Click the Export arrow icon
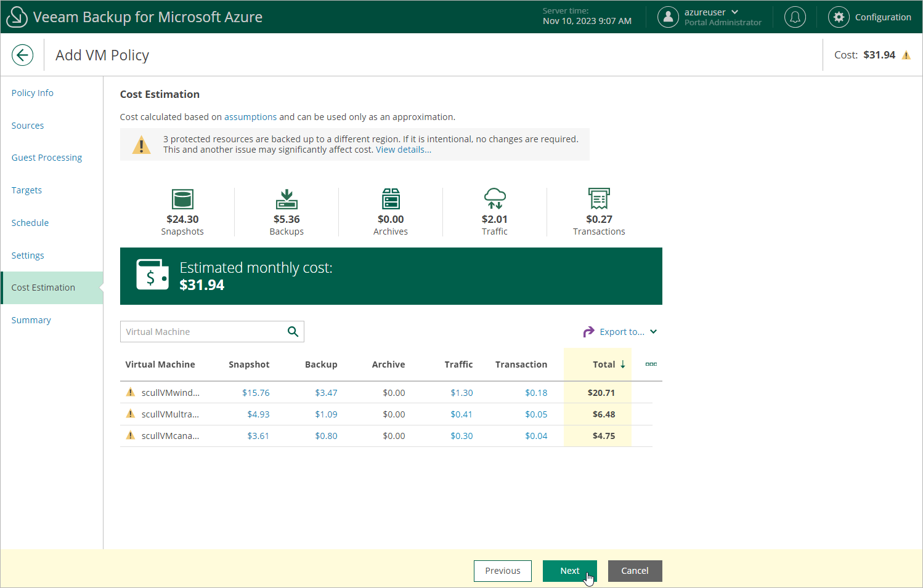 (x=588, y=332)
